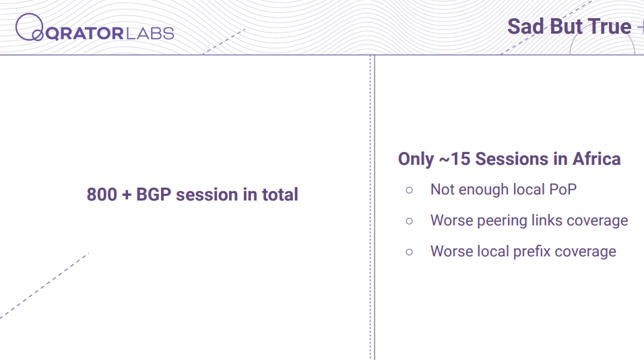Click the word 'BGP' in the left column
This screenshot has height=360, width=644.
coord(154,194)
